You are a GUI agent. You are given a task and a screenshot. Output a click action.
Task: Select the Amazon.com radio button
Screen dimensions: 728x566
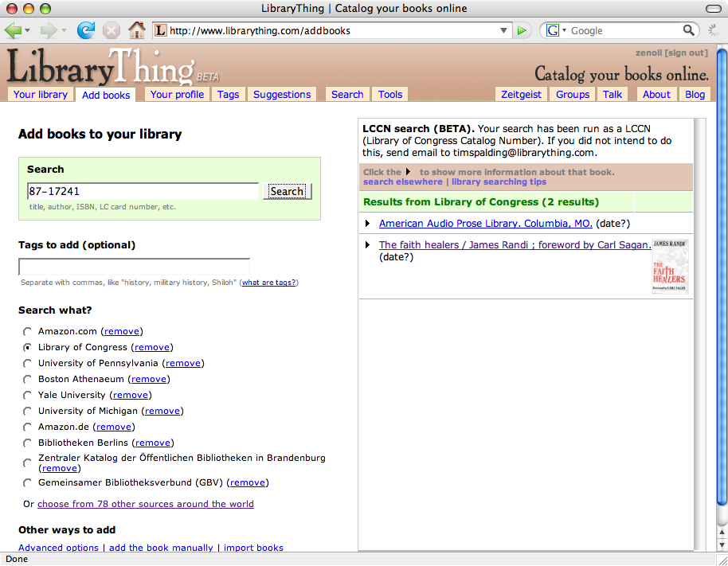pos(27,331)
